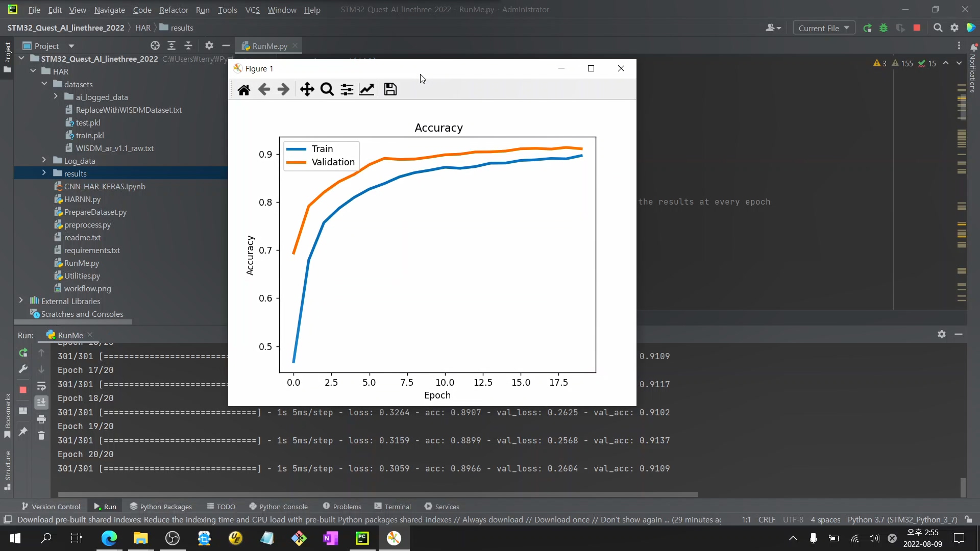Open Edit axis and curve parameters
Screen dimensions: 980x551
coord(366,90)
